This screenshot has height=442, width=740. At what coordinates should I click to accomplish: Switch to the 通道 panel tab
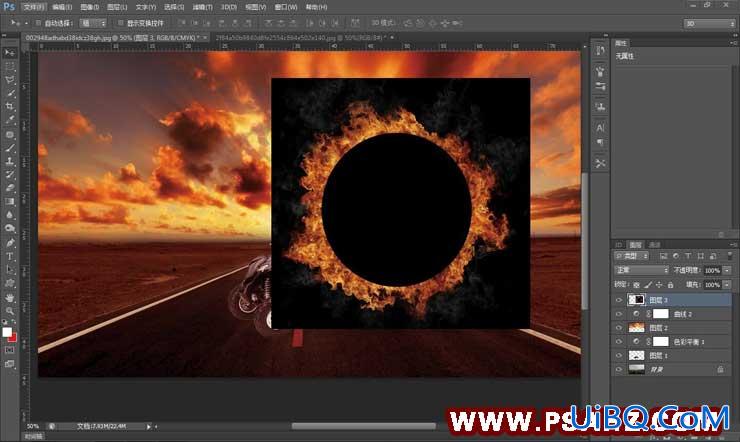[655, 245]
